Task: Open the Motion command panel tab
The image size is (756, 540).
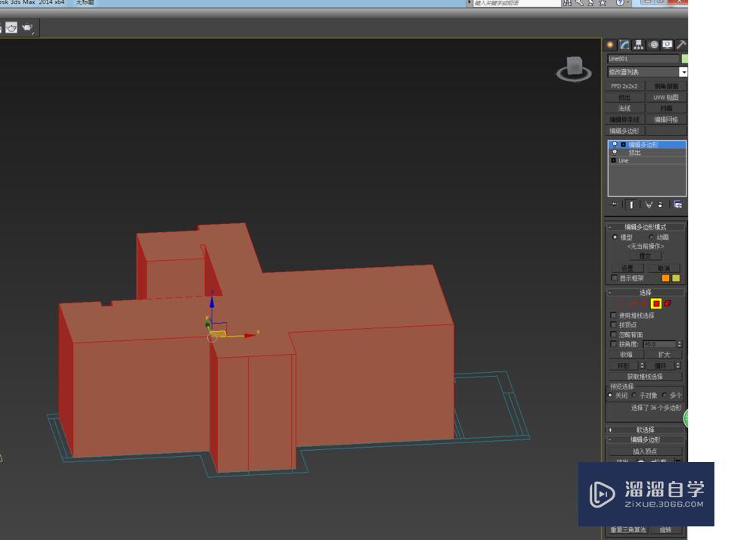Action: pos(653,45)
